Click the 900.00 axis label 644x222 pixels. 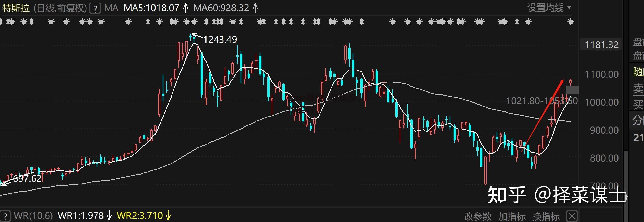(x=604, y=130)
